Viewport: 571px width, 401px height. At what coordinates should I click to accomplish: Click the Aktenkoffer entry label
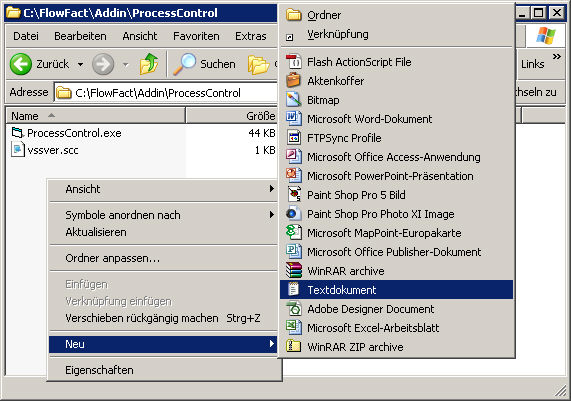click(335, 81)
